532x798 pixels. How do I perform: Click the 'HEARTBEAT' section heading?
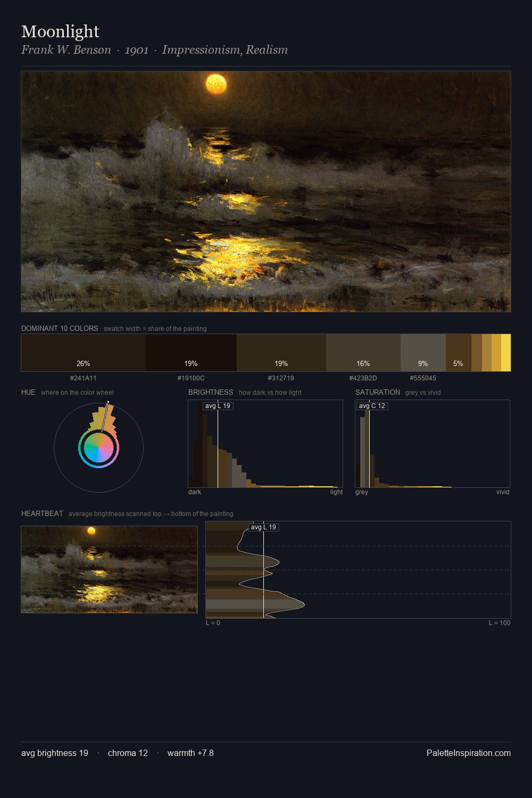42,513
